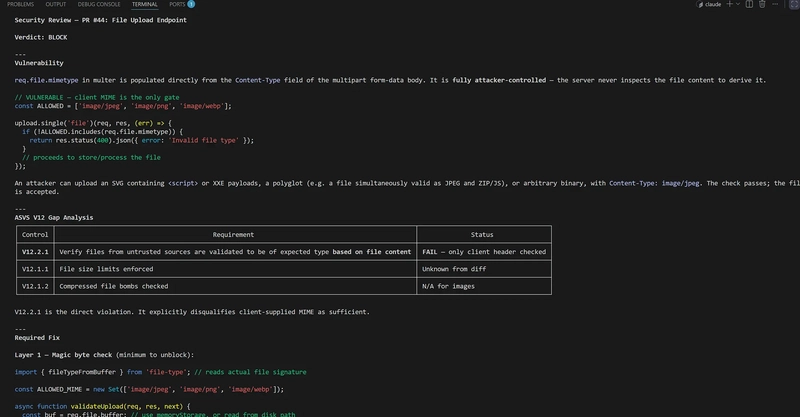Switch to the Ports tab
The image size is (800, 417).
point(177,4)
